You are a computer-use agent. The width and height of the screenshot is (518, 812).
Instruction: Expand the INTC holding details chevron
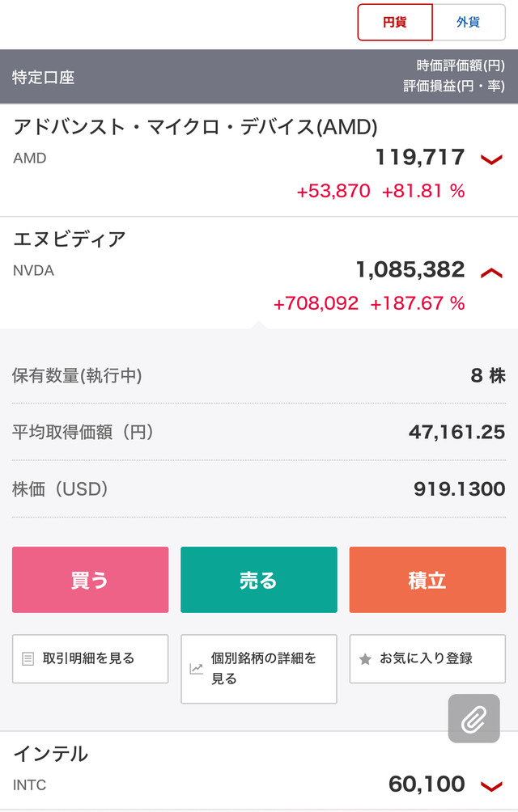491,787
